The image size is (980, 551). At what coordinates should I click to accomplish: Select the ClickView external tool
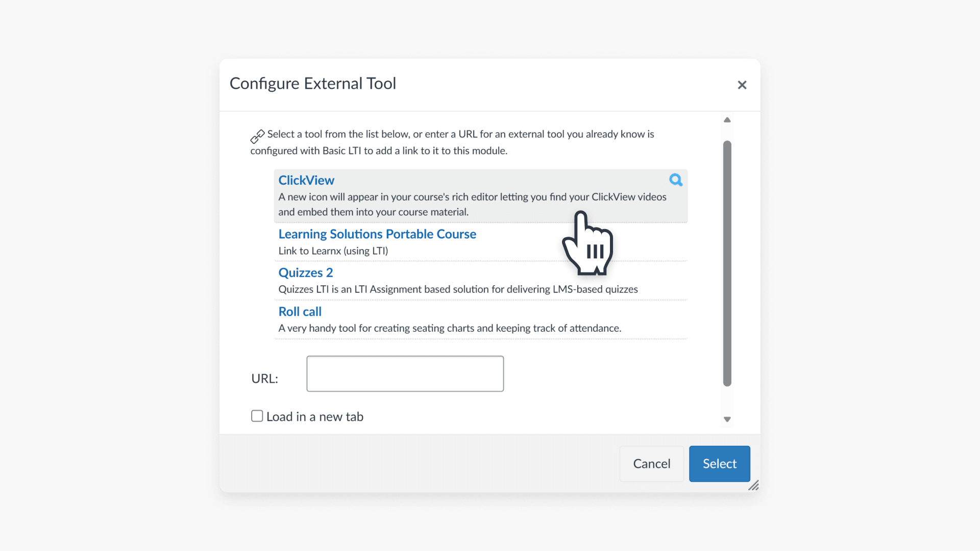(306, 180)
